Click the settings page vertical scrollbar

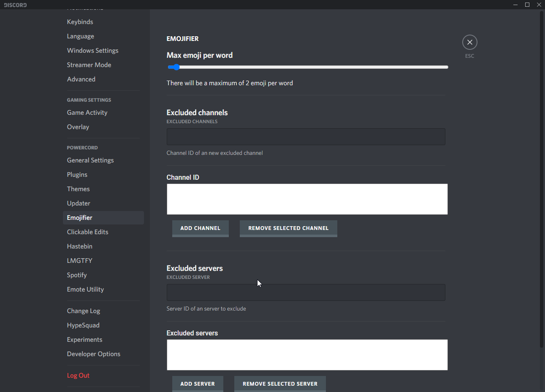tap(542, 179)
